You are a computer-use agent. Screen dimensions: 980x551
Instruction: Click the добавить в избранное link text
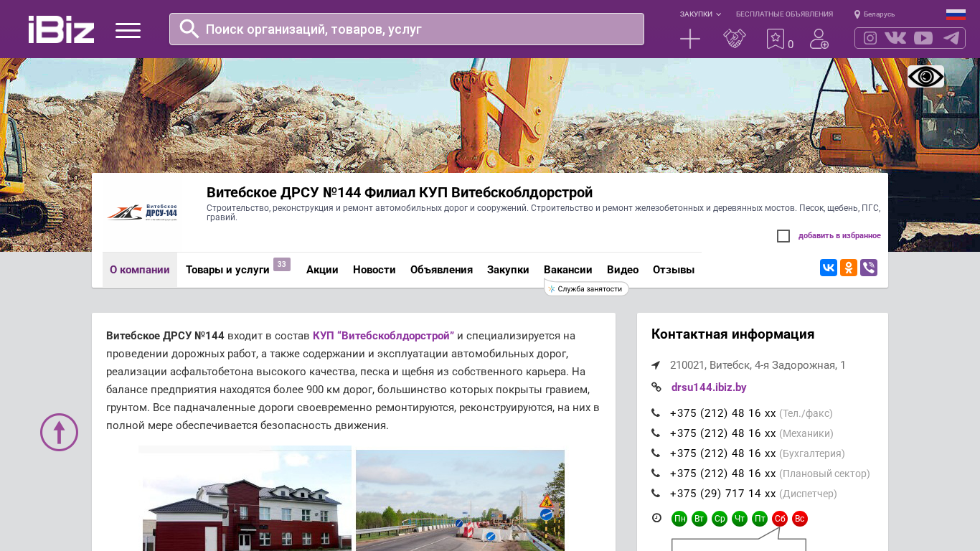coord(839,236)
